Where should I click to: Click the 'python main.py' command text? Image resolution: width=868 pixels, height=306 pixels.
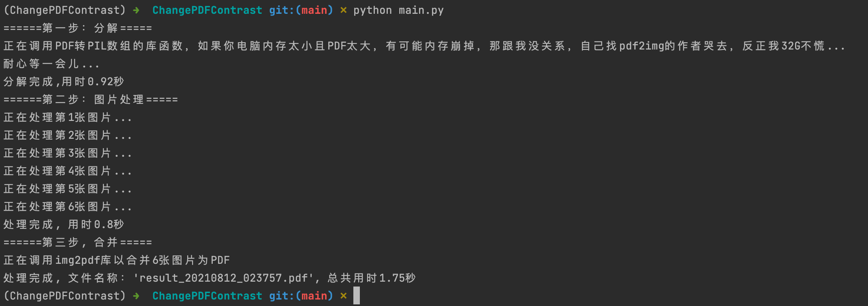click(x=398, y=11)
